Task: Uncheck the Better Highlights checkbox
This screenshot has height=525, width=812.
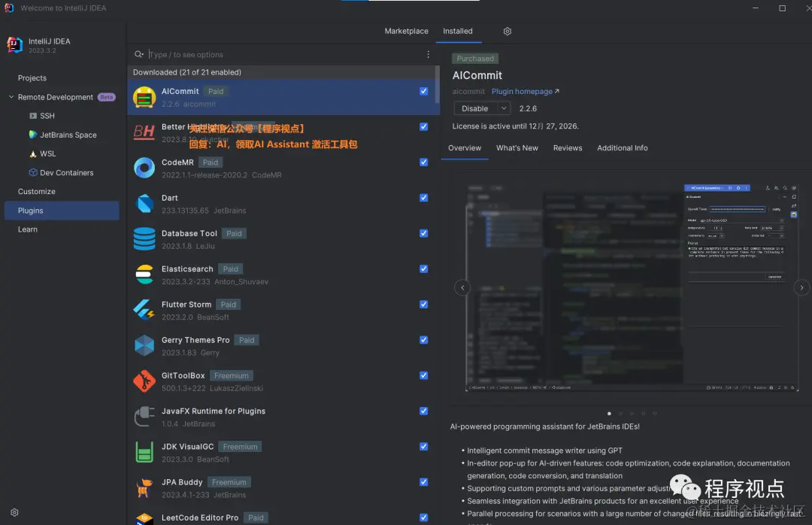Action: pyautogui.click(x=423, y=127)
